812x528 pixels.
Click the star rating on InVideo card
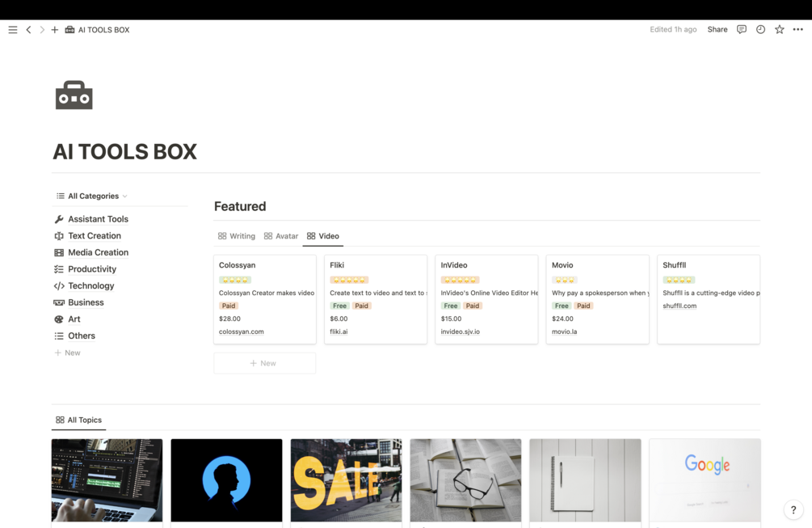[460, 280]
